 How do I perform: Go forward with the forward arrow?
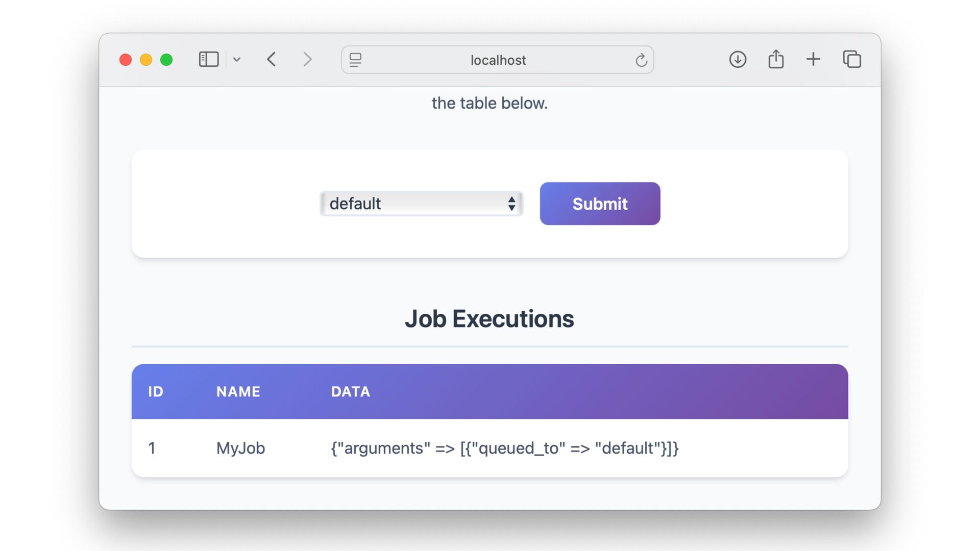(307, 59)
